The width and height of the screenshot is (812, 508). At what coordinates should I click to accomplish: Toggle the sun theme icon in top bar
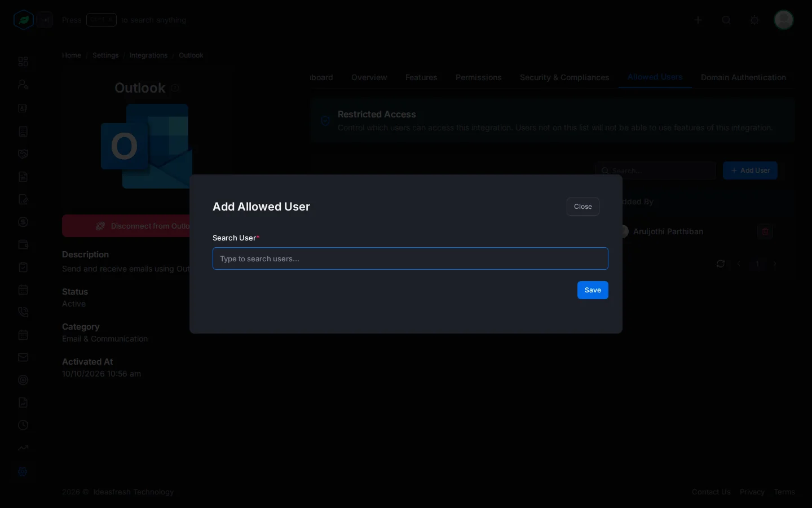[x=754, y=20]
